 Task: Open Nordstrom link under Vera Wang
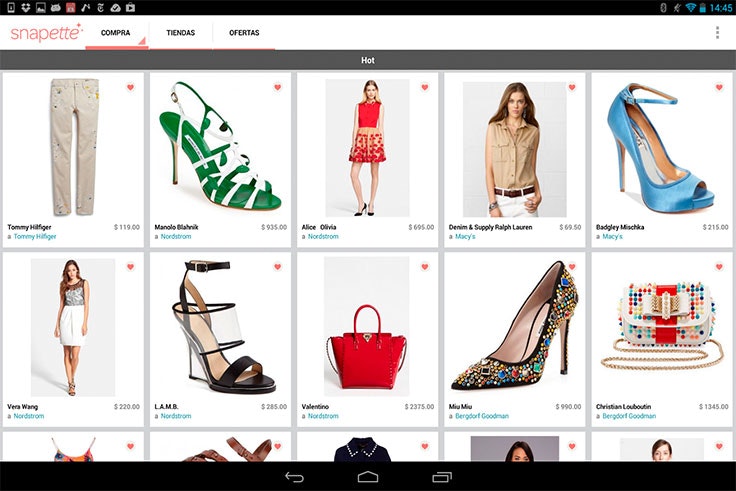[x=29, y=416]
